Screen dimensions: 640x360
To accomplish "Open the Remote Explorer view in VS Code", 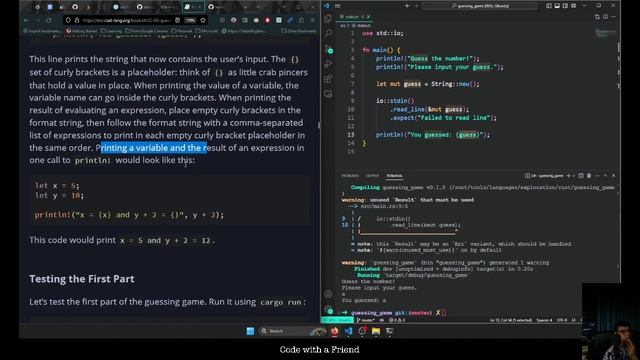I will click(328, 94).
